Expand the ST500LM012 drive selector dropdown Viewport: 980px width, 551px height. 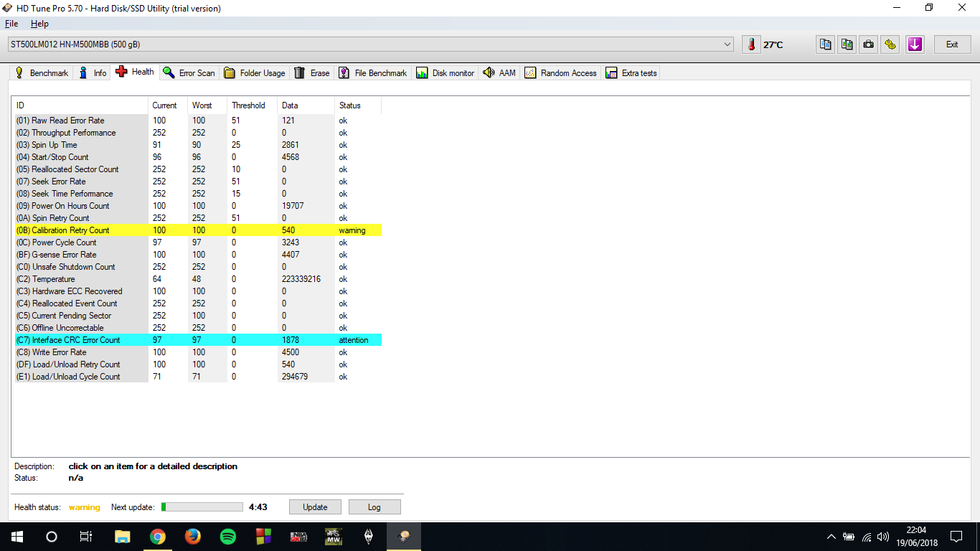click(x=728, y=44)
